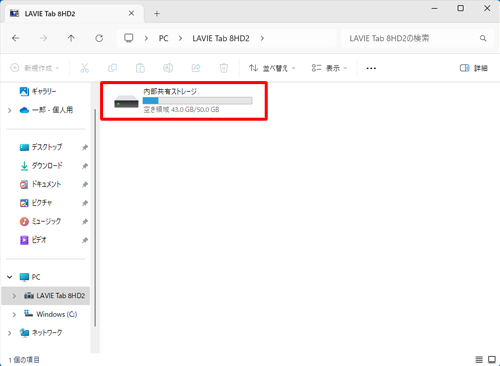Click chevron between PC and LAVIE Tab 8HD2
The image size is (500, 366).
click(x=180, y=38)
